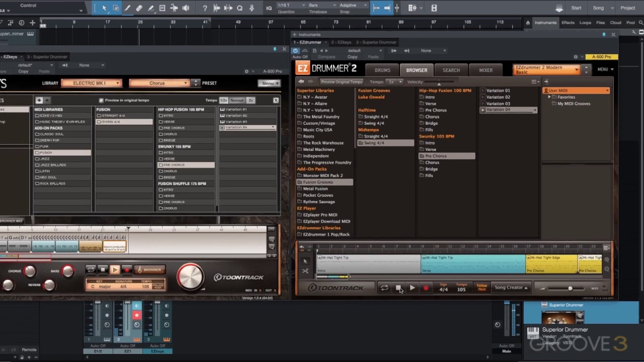The height and width of the screenshot is (362, 644).
Task: Click the Song button at top right
Action: coord(598,8)
